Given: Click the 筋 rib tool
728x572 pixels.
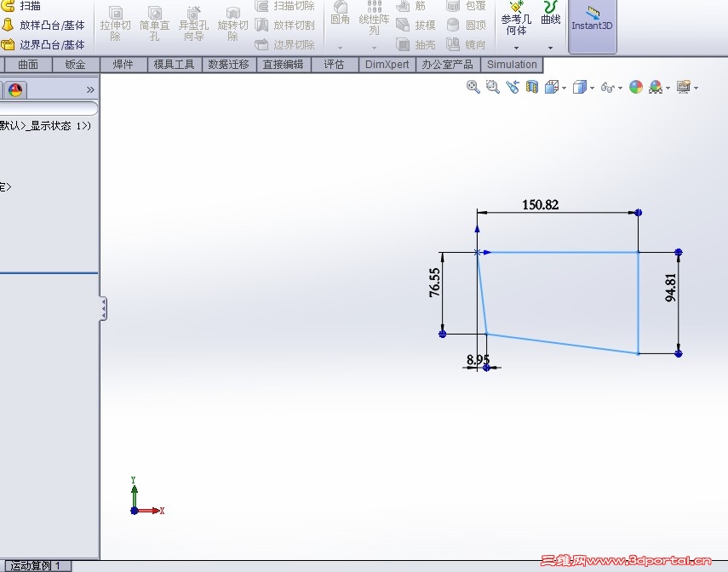Looking at the screenshot, I should click(x=411, y=6).
